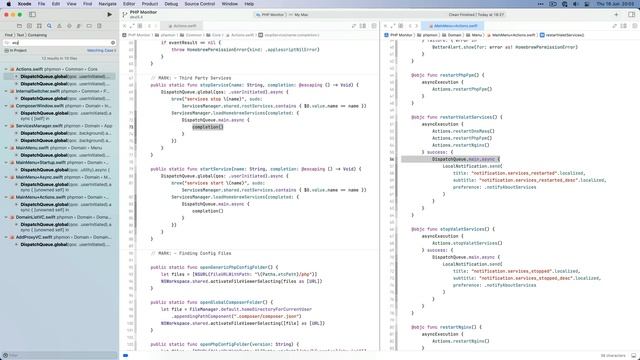640x360 pixels.
Task: Open related items menu in left editor
Action: coord(140,26)
